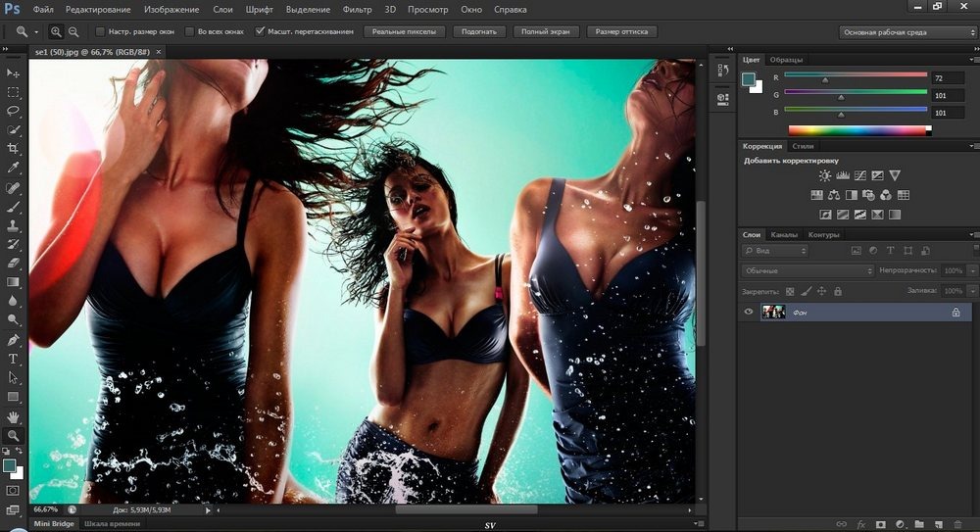This screenshot has height=532, width=980.
Task: Select the Pen tool
Action: pos(14,340)
